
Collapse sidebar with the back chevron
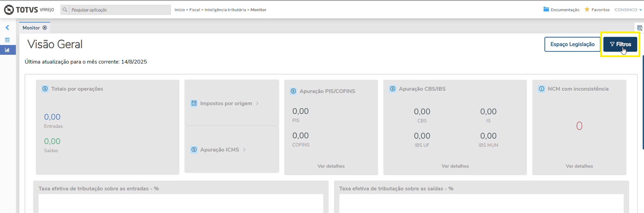[x=7, y=28]
